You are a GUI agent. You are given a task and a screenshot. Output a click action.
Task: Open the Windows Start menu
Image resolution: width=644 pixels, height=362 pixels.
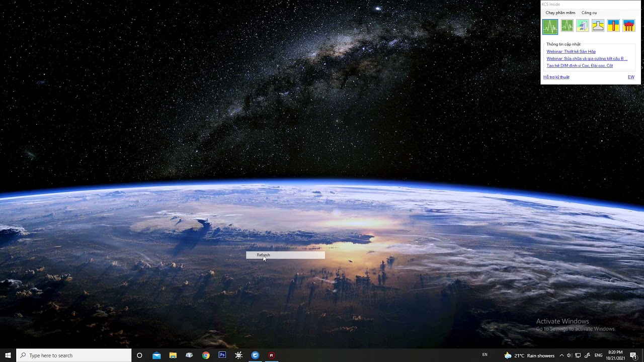(8, 355)
